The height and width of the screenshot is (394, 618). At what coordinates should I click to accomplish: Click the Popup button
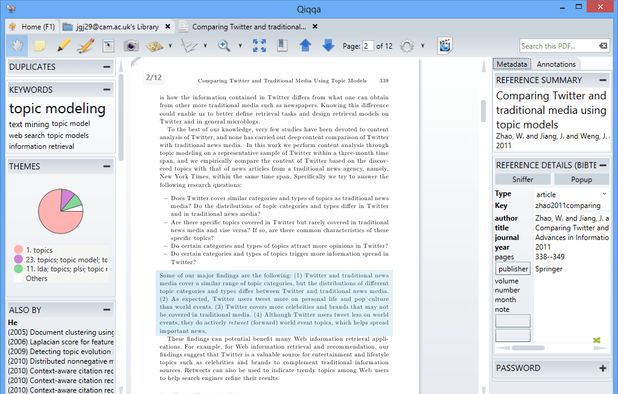click(x=581, y=179)
